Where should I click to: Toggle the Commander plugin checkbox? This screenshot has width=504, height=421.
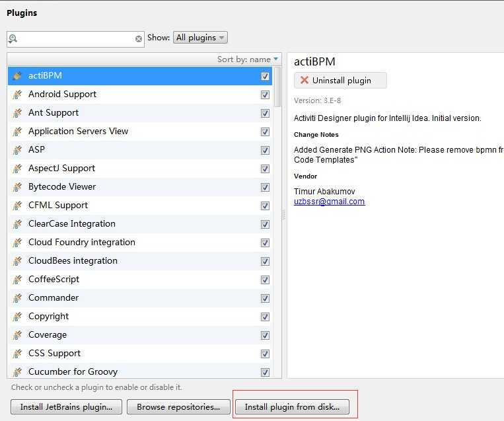pos(265,299)
